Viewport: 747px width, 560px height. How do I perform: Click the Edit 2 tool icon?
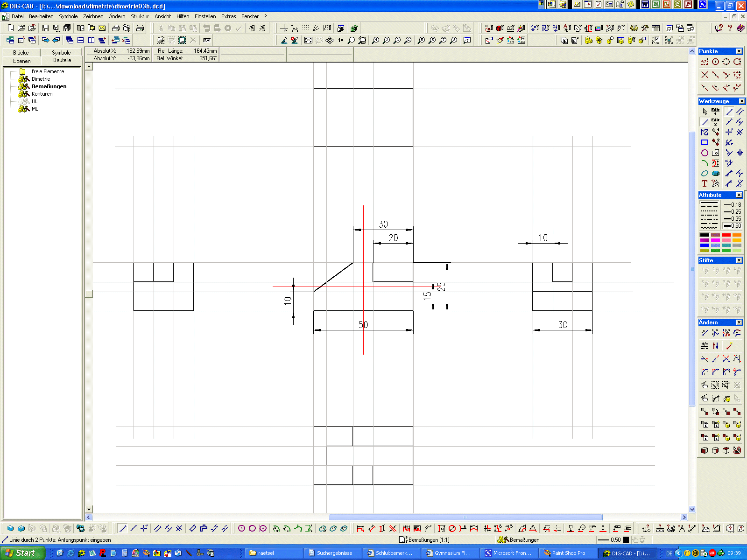click(x=715, y=122)
